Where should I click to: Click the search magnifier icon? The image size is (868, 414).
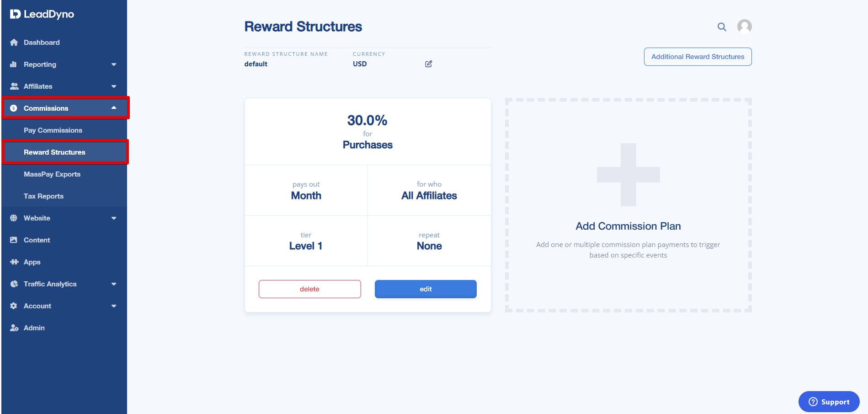[x=722, y=27]
